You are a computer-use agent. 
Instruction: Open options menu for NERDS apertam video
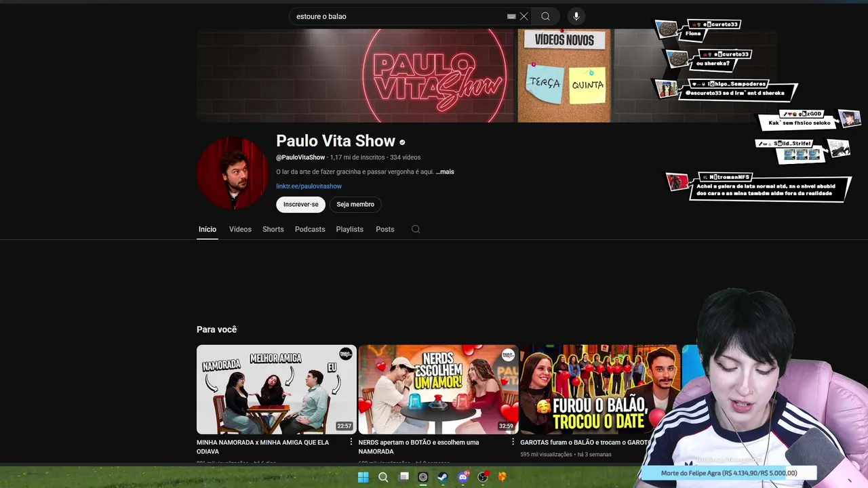pyautogui.click(x=513, y=443)
